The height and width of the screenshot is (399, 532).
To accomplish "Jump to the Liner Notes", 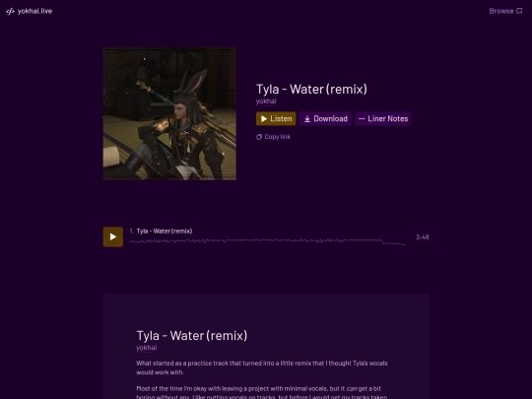I will pyautogui.click(x=383, y=119).
